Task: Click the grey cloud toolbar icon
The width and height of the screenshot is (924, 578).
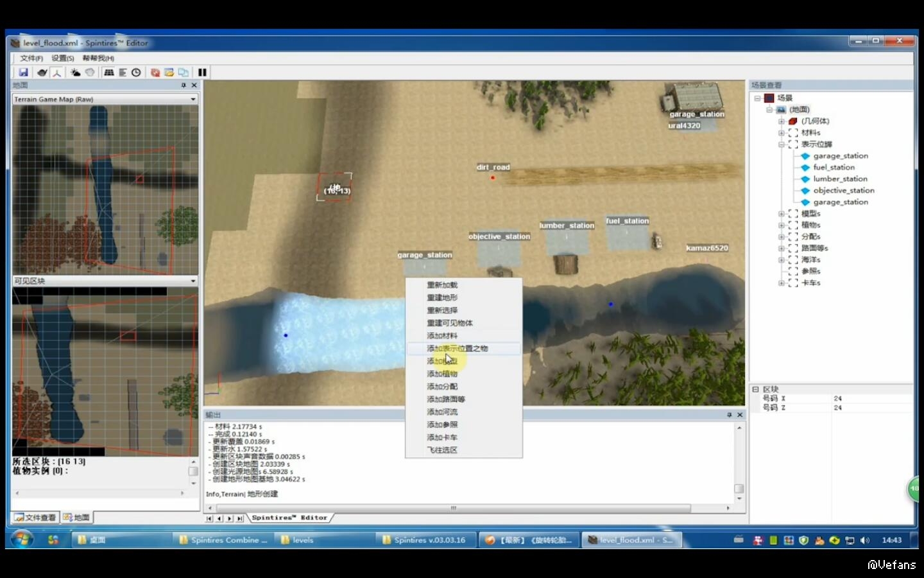Action: 90,73
